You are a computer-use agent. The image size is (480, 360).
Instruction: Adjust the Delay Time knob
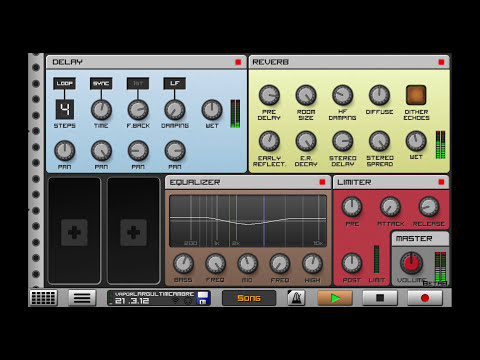point(101,110)
